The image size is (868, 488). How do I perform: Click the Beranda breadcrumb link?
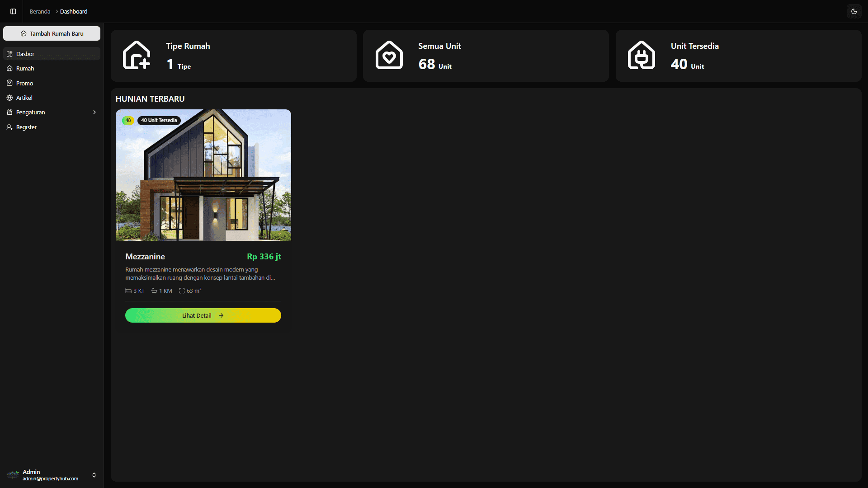(x=40, y=11)
